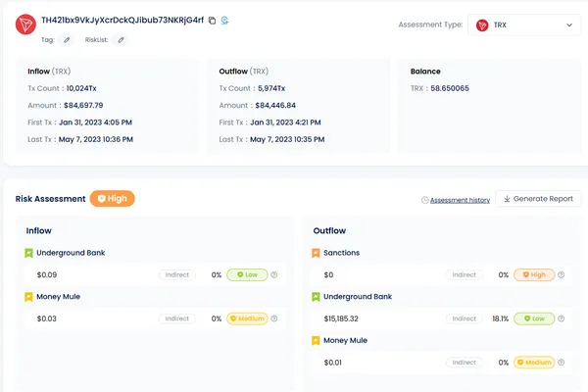Click help icon beside Outflow Sanctions High
The image size is (588, 392).
click(561, 275)
